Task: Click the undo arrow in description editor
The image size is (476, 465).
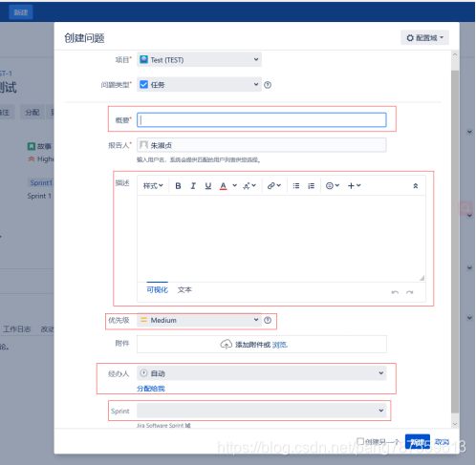Action: pos(395,292)
